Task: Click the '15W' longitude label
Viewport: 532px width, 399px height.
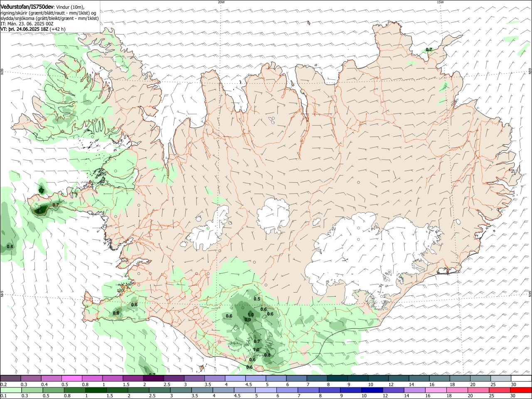Action: coord(440,2)
